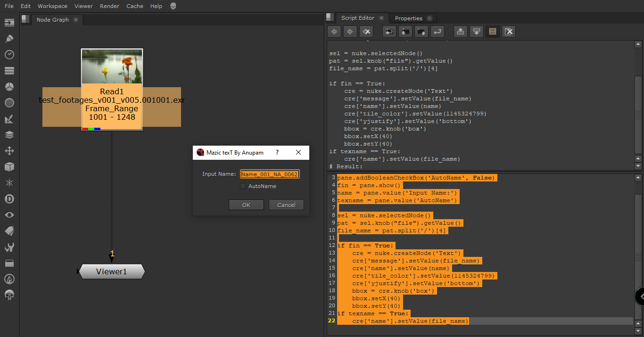Viewport: 644px width, 337px height.
Task: Open the Deep nodes menu
Action: point(9,199)
